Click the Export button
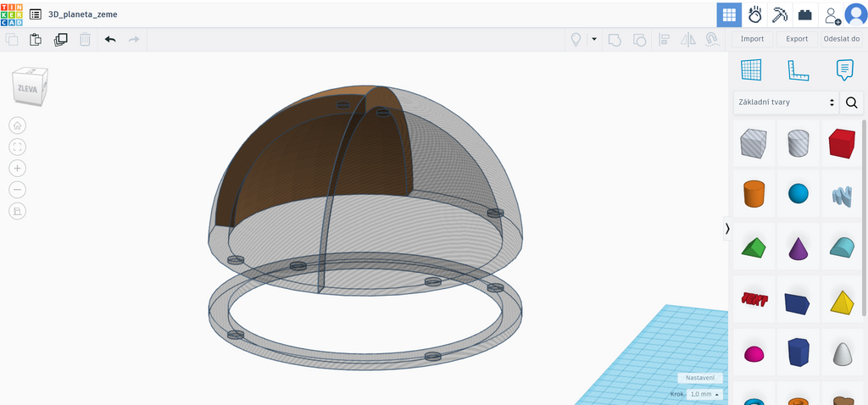 [x=797, y=39]
